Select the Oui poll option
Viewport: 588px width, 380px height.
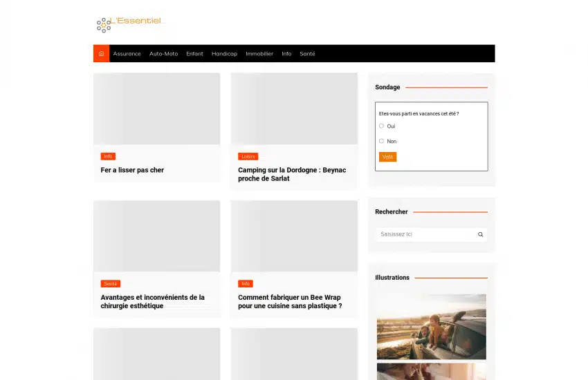pyautogui.click(x=381, y=126)
